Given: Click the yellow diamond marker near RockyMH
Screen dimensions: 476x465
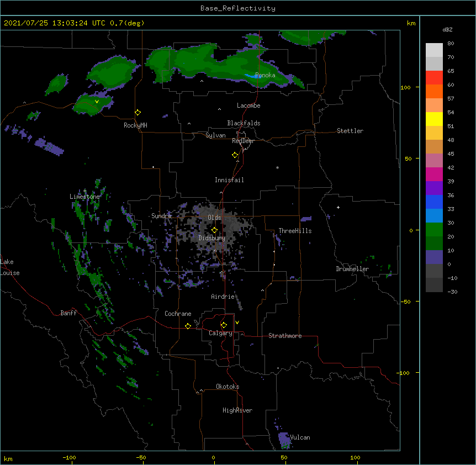Looking at the screenshot, I should point(138,113).
